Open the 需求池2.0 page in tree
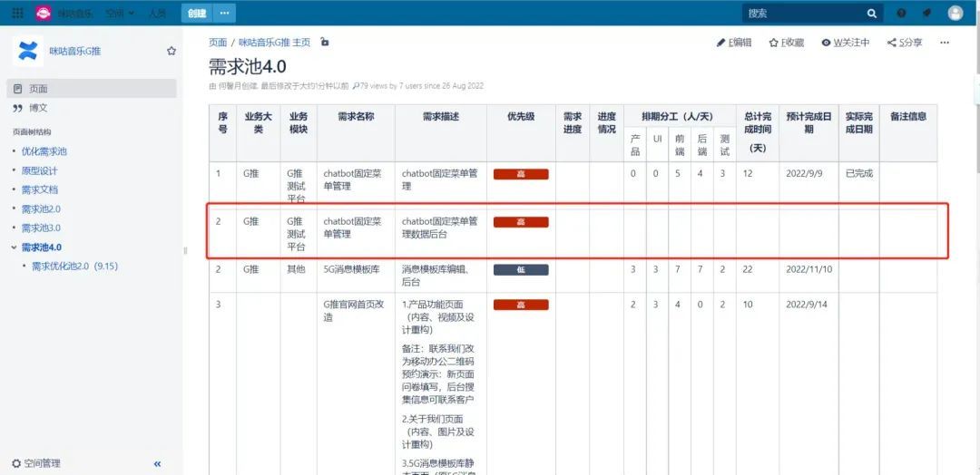Screen dimensions: 980x475 click(x=41, y=209)
